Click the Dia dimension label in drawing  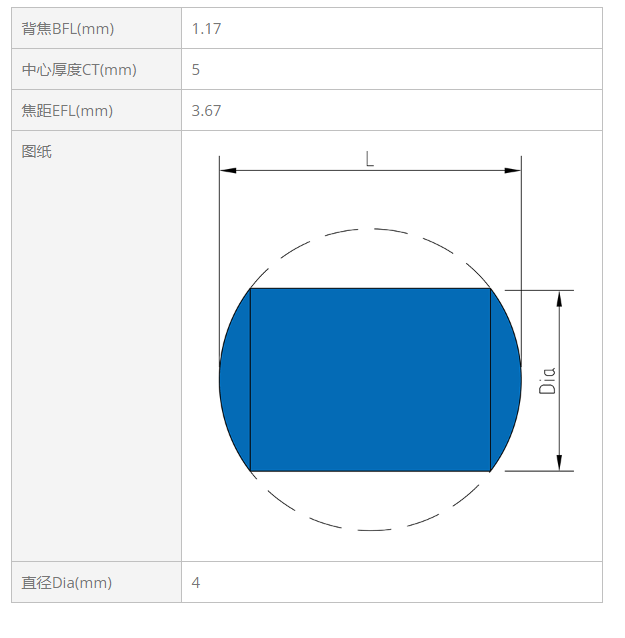pyautogui.click(x=547, y=381)
